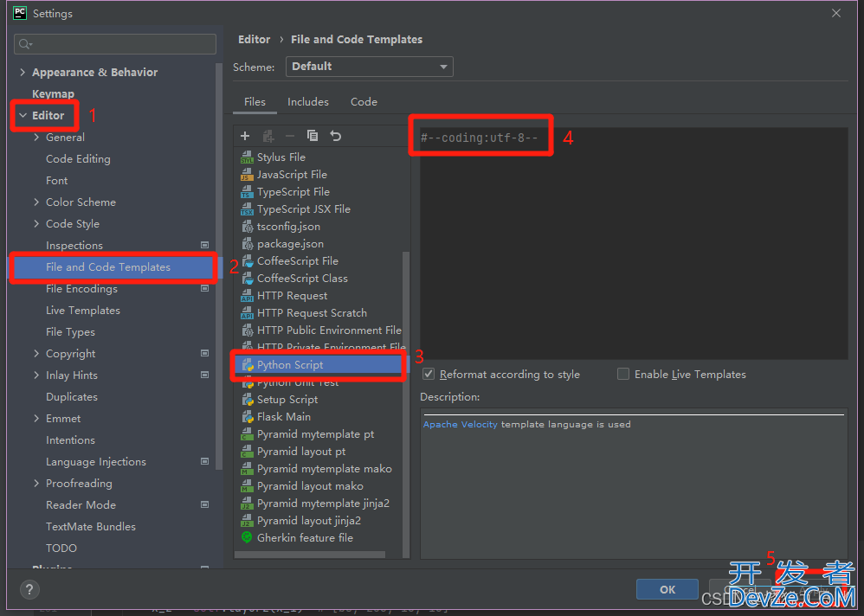Viewport: 864px width, 616px height.
Task: Click the Gherkin feature file icon
Action: point(247,538)
